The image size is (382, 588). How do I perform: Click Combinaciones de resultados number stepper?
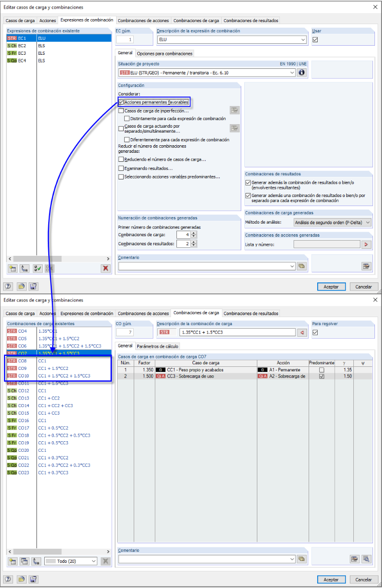(x=194, y=244)
